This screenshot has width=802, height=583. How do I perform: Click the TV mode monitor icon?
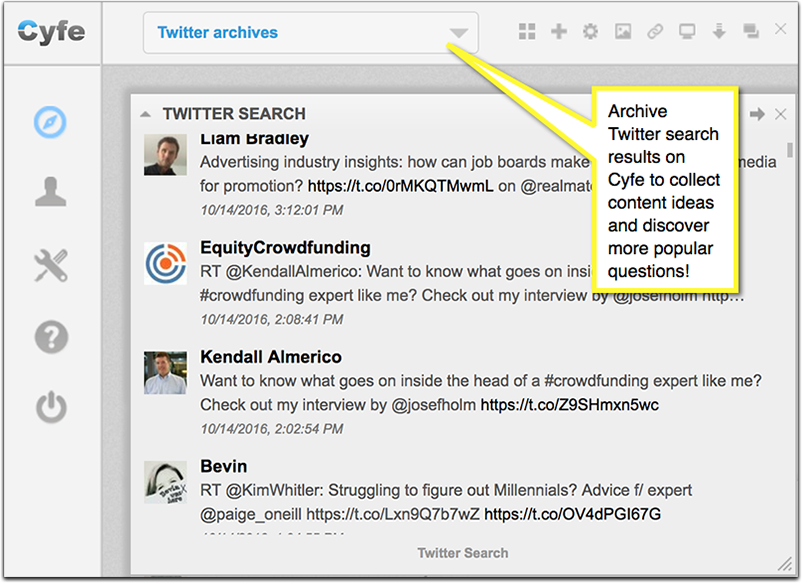(687, 31)
